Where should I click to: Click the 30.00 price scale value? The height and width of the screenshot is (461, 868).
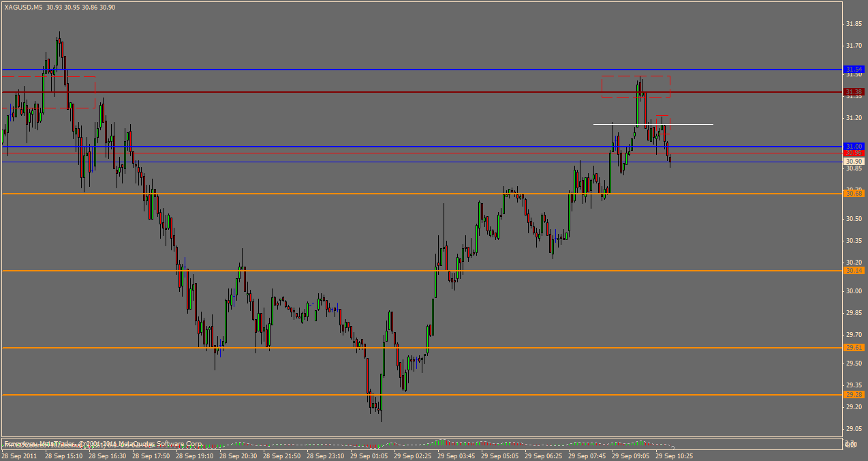tap(854, 291)
